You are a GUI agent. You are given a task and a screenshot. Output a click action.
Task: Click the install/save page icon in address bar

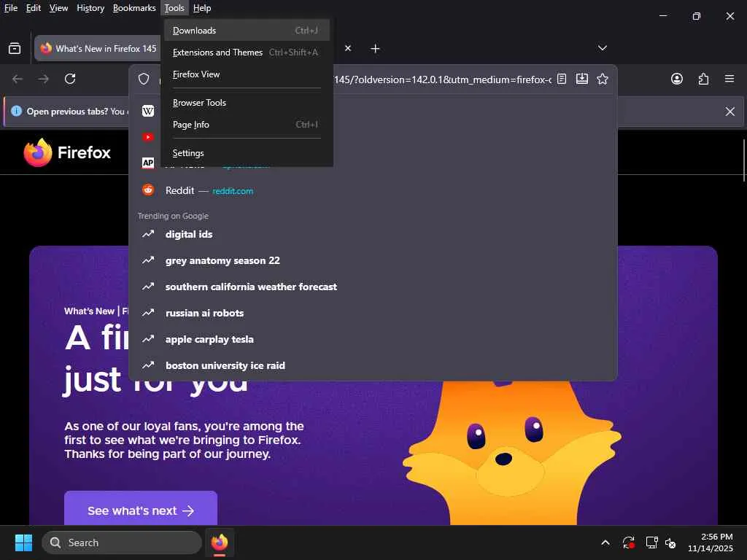[581, 79]
